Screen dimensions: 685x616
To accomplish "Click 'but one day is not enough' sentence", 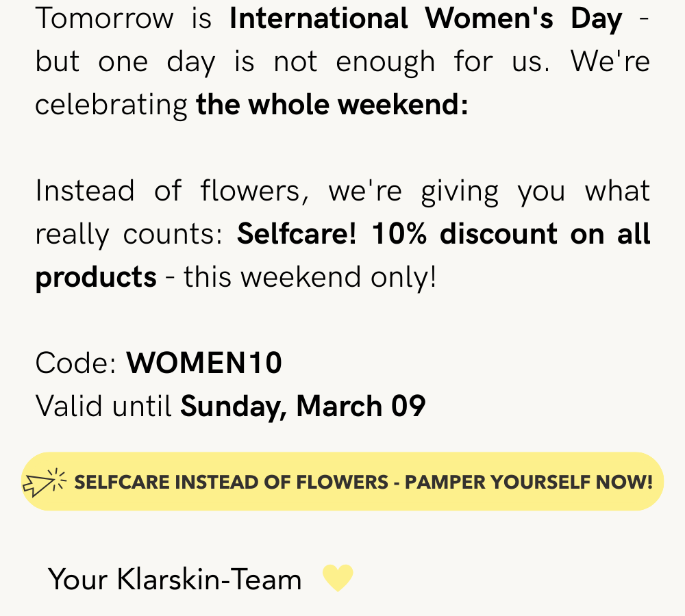I will (x=235, y=62).
